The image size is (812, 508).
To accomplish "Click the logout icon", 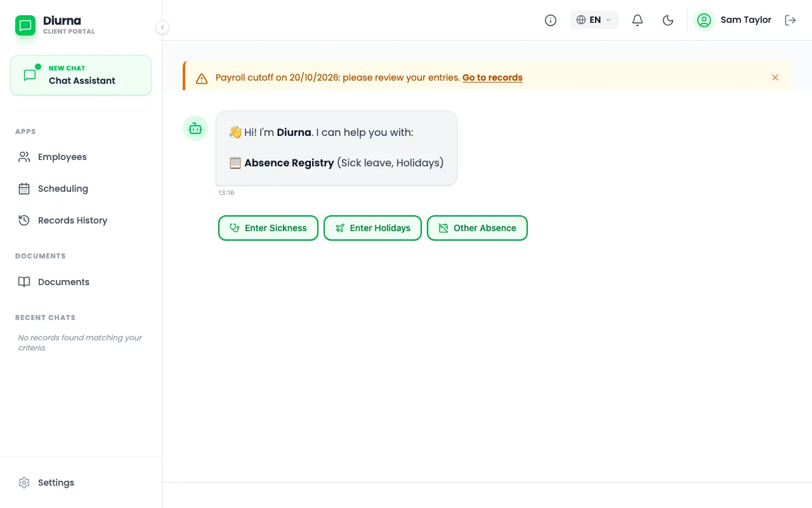I will click(790, 20).
